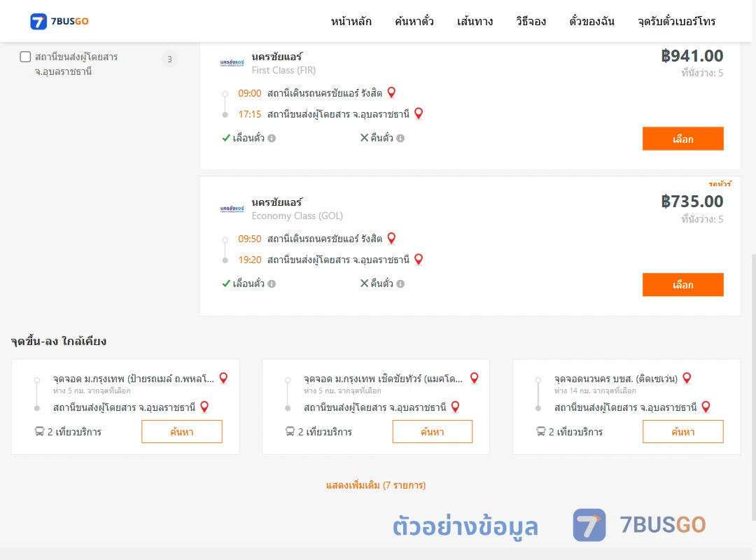The height and width of the screenshot is (560, 756).
Task: Open map pin for 09:00 Rangsit departure
Action: click(391, 92)
